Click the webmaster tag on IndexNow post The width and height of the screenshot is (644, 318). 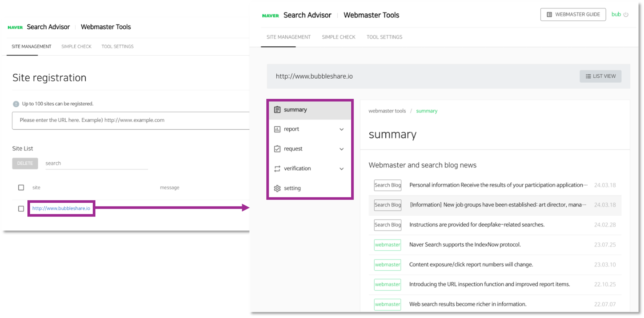387,245
